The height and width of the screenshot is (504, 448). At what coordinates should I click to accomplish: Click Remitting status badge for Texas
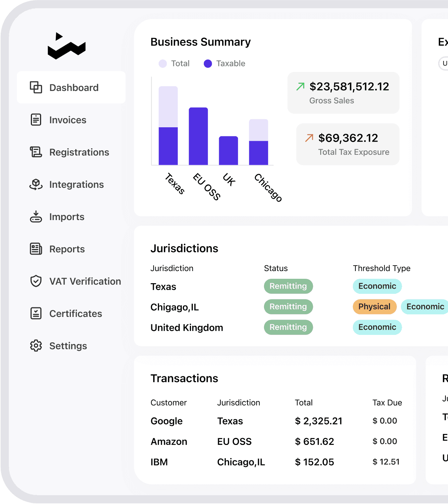point(288,286)
